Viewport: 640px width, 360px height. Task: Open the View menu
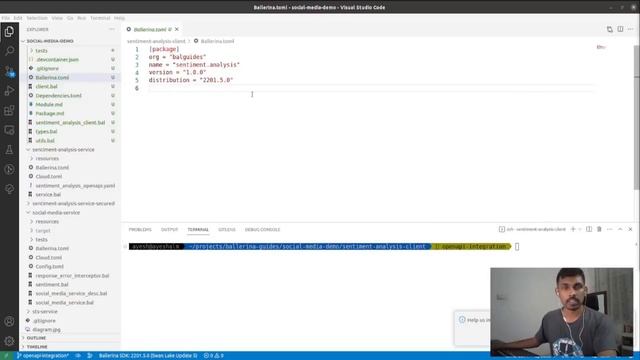[57, 18]
